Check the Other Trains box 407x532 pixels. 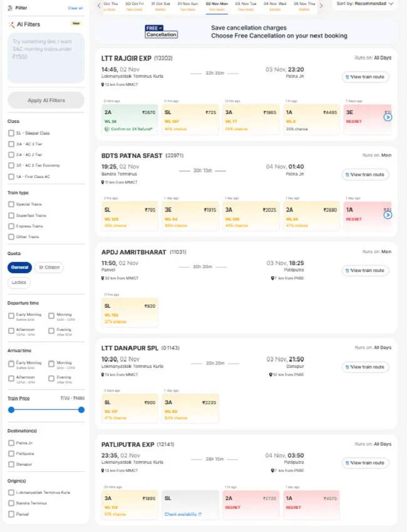point(11,237)
